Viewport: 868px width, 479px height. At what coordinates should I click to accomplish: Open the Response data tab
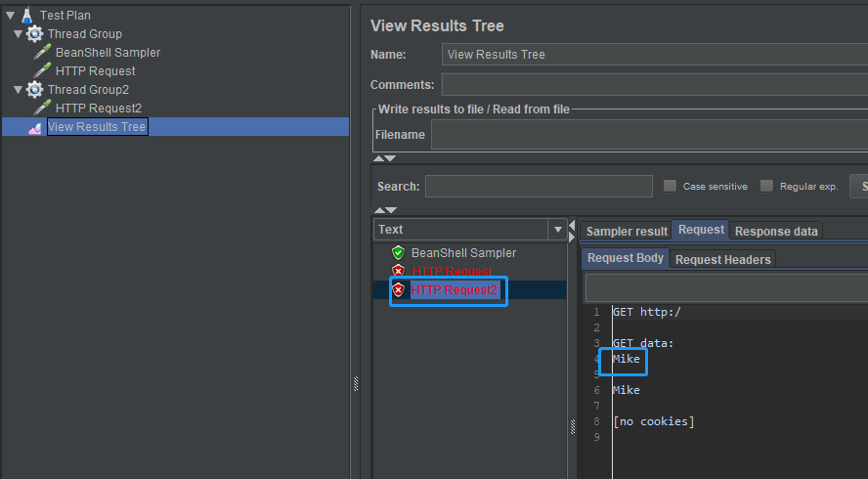pyautogui.click(x=776, y=232)
